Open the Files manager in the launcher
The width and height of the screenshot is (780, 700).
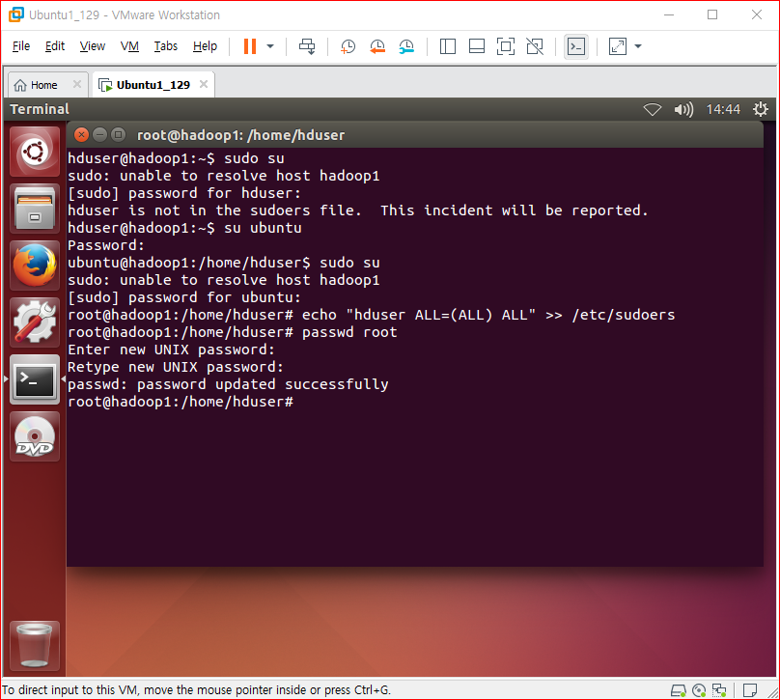(x=35, y=209)
